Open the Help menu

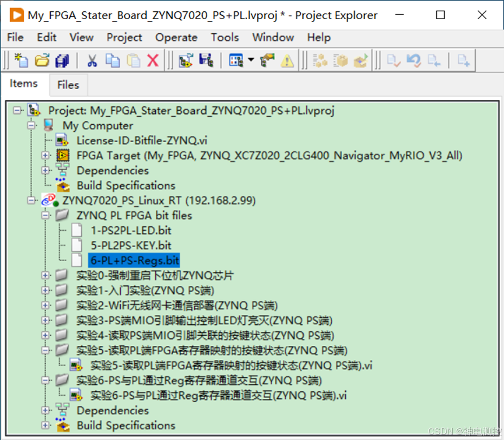coord(319,37)
